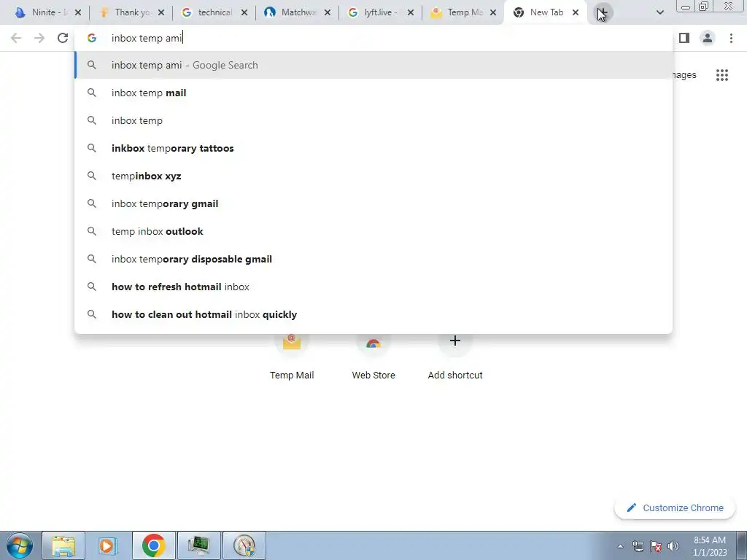The width and height of the screenshot is (747, 560).
Task: Open the system monitor taskbar icon
Action: [198, 545]
